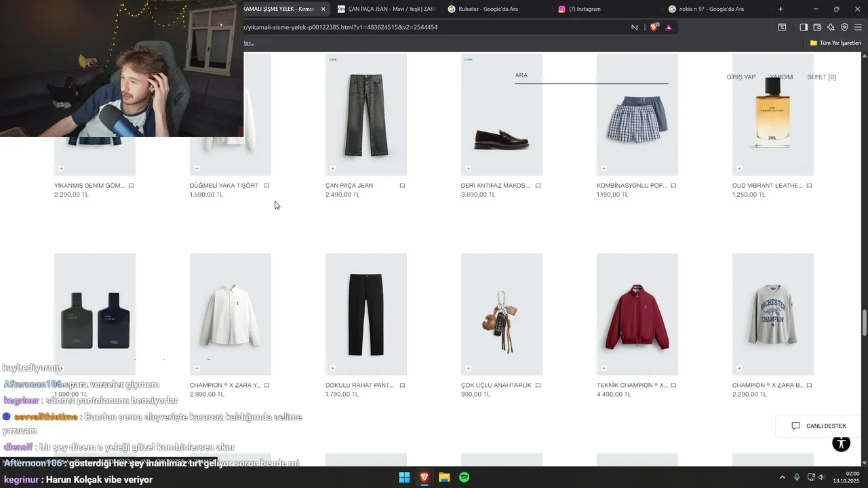Show hidden system tray icons

tap(782, 477)
